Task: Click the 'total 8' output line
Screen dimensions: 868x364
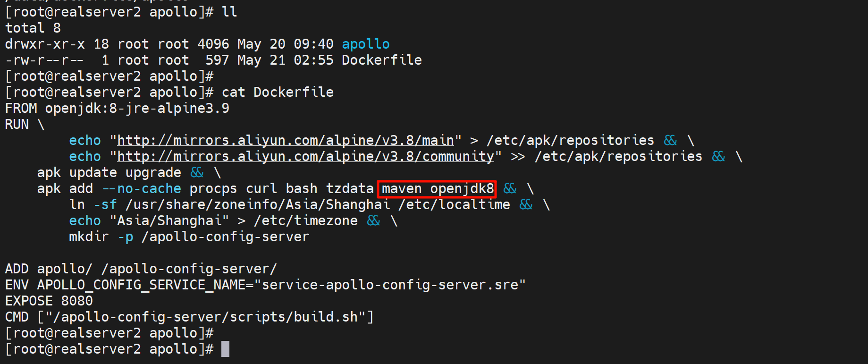Action: (33, 28)
